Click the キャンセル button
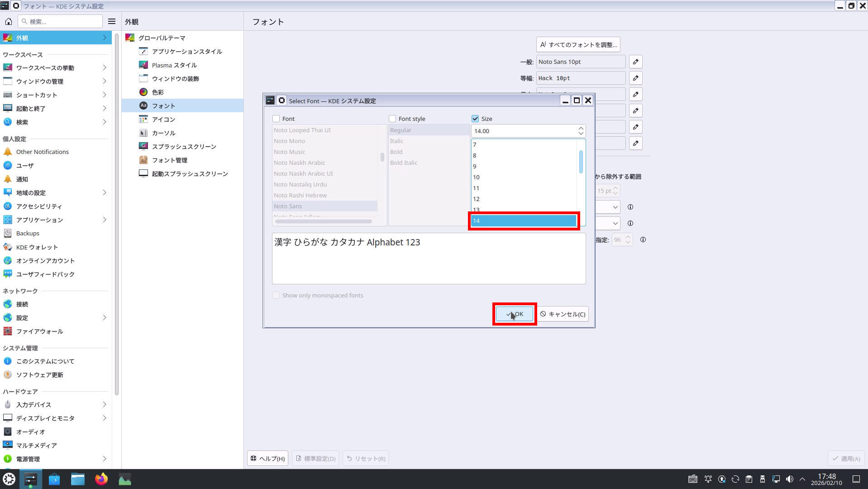The width and height of the screenshot is (868, 489). point(563,314)
